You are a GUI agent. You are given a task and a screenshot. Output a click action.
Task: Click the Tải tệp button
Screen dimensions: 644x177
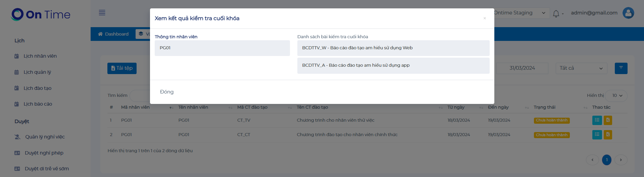122,68
